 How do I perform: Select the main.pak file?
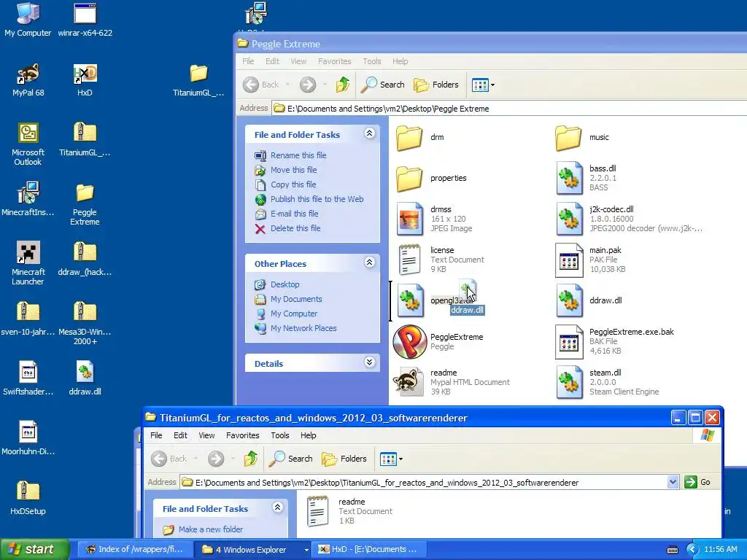[591, 260]
